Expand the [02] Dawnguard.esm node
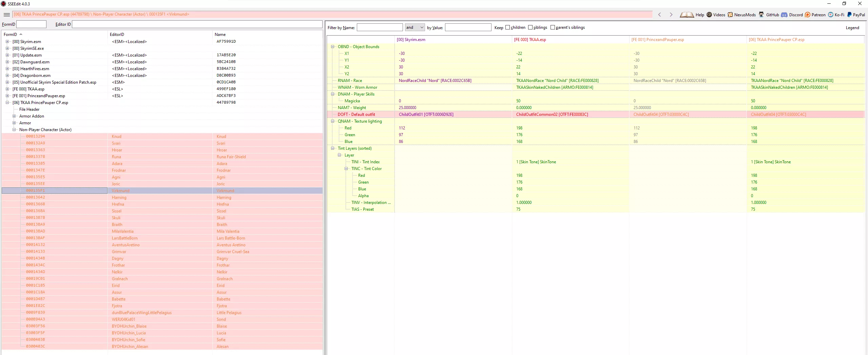This screenshot has width=868, height=355. (x=7, y=62)
